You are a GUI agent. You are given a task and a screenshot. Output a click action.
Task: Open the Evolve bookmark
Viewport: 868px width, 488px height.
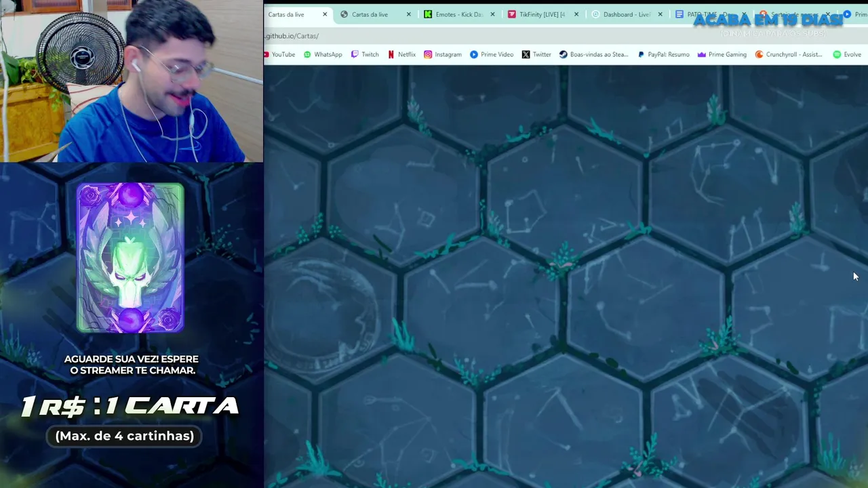[x=847, y=54]
